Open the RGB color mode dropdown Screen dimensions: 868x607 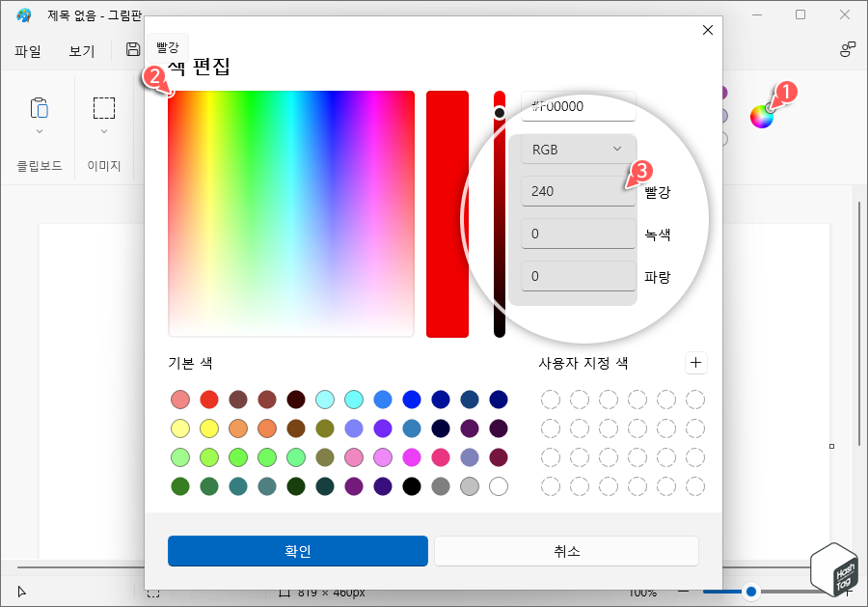(578, 149)
